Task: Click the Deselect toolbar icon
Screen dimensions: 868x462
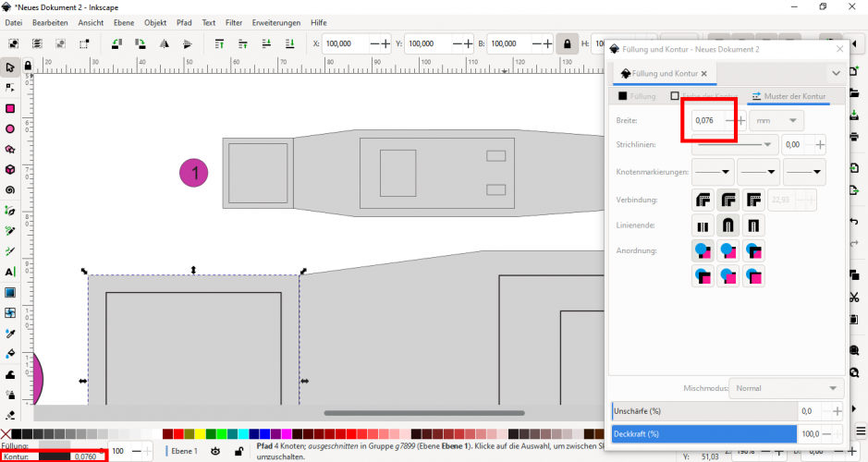Action: point(60,43)
